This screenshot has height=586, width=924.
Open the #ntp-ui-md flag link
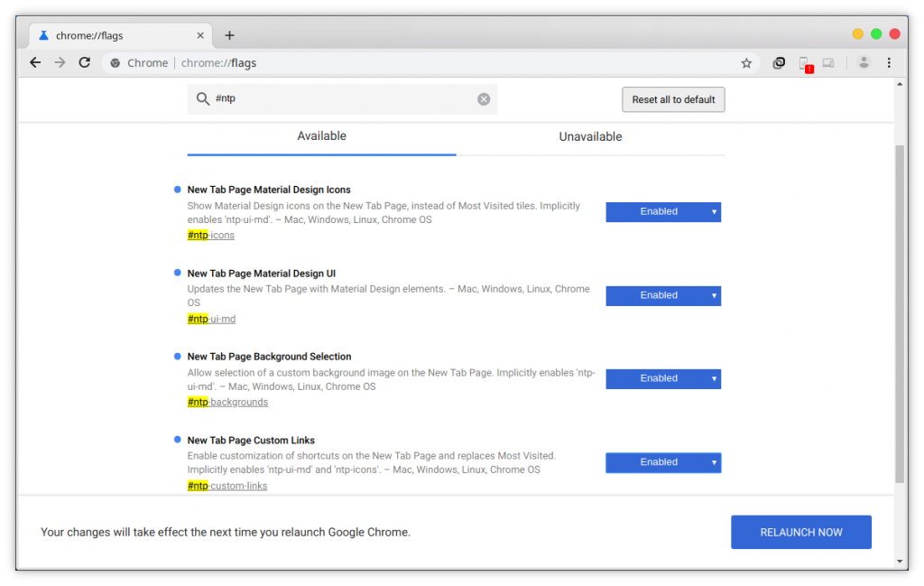[210, 318]
